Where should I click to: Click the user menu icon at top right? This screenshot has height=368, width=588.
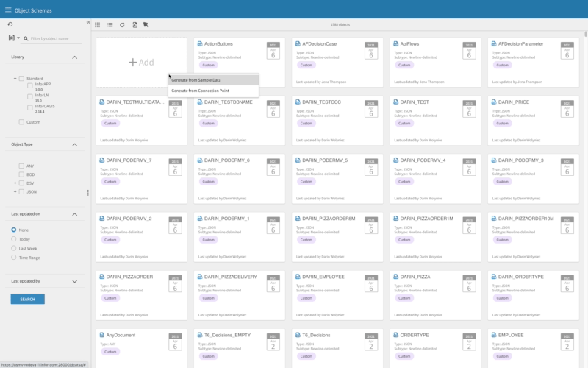(x=577, y=10)
